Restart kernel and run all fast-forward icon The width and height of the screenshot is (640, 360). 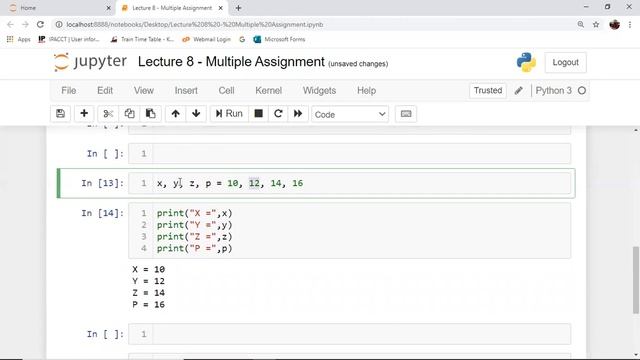[x=298, y=114]
